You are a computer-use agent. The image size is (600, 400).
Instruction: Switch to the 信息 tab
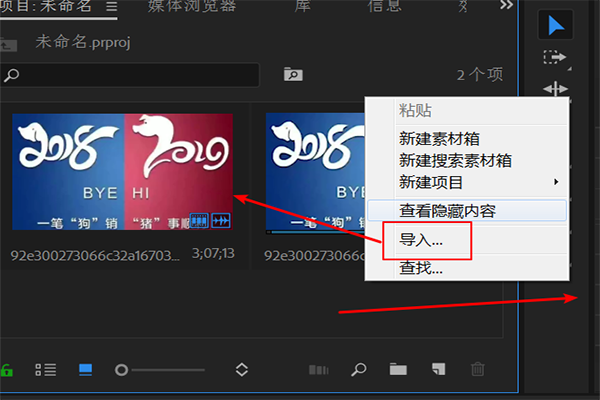pyautogui.click(x=385, y=6)
